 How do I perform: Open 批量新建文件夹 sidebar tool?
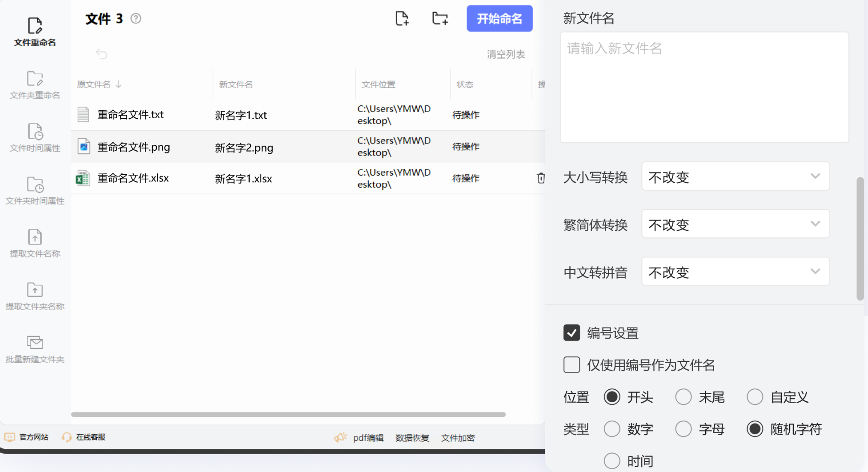point(35,349)
